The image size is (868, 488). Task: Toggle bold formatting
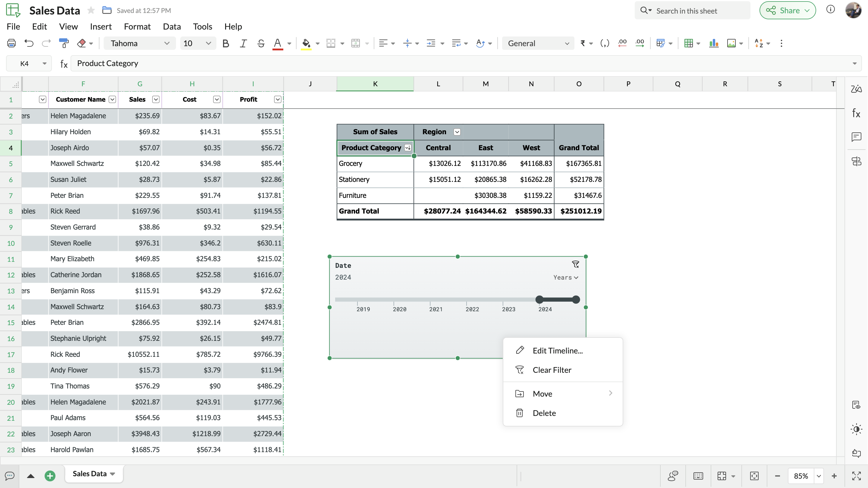(226, 43)
